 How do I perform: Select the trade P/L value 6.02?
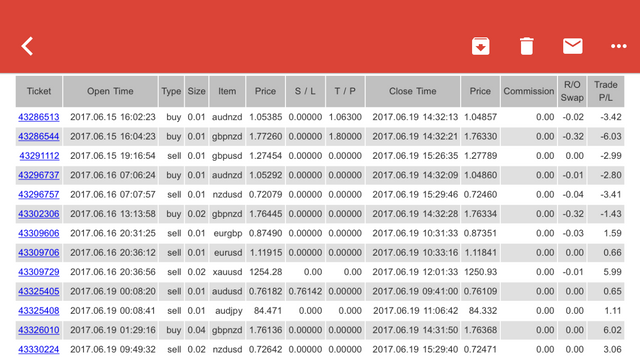612,330
